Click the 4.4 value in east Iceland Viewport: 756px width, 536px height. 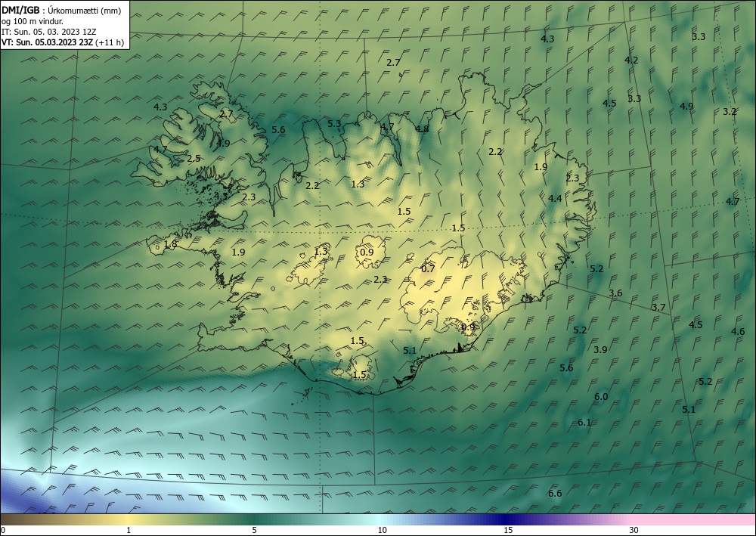(x=555, y=198)
